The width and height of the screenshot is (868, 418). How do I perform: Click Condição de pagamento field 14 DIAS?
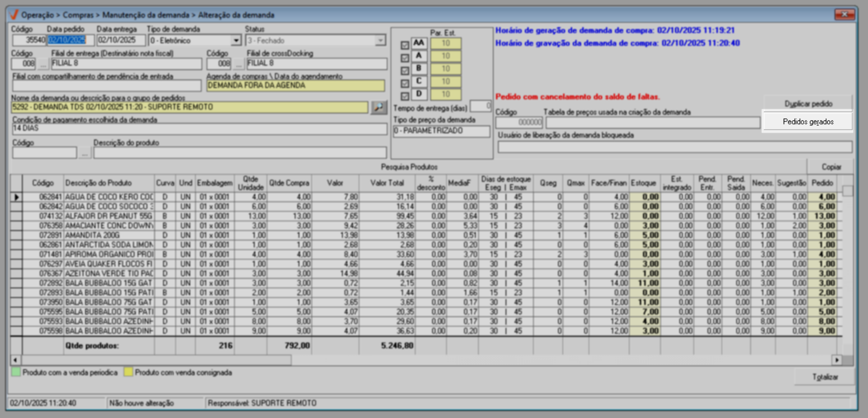click(x=199, y=129)
